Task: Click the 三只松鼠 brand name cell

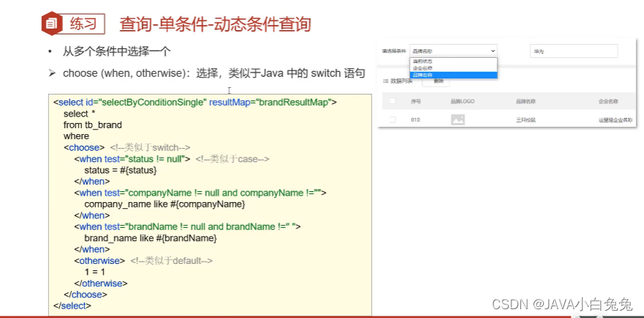Action: 525,120
